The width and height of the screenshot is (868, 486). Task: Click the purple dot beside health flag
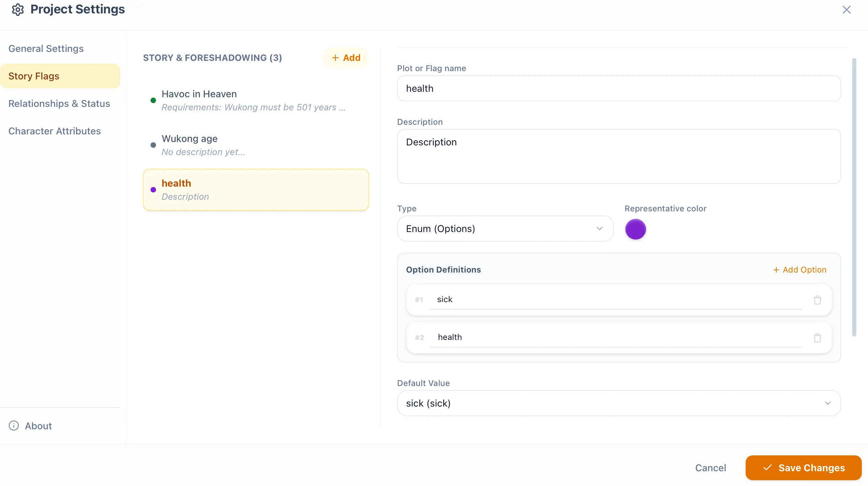point(153,190)
